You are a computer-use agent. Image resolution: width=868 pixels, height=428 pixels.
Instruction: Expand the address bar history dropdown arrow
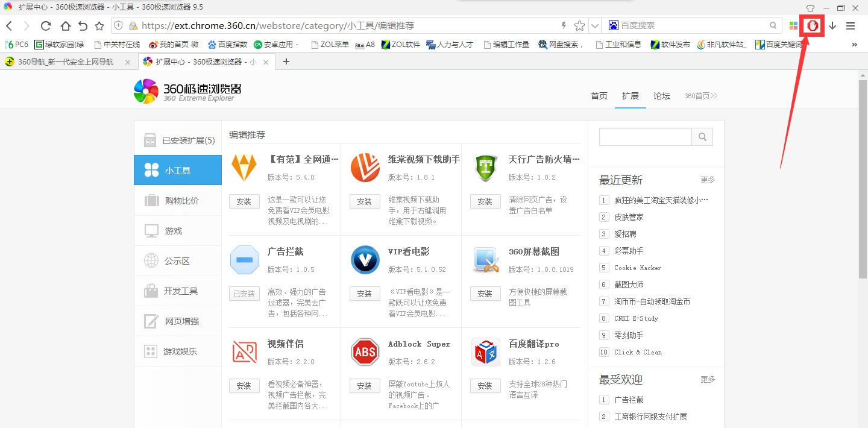click(595, 26)
